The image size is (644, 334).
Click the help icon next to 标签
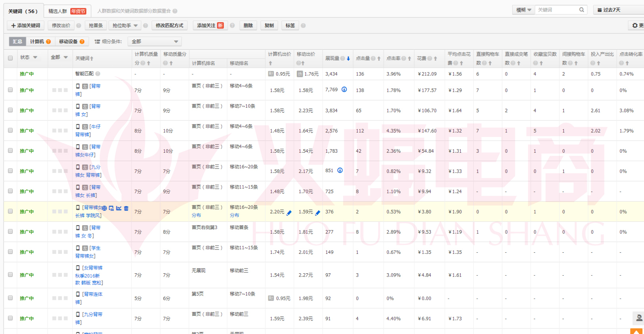click(303, 25)
